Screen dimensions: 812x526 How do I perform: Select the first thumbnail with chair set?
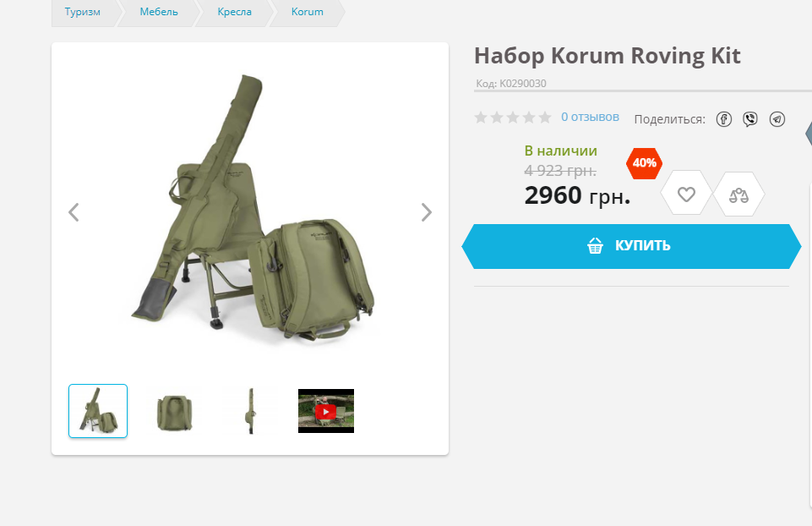tap(98, 411)
